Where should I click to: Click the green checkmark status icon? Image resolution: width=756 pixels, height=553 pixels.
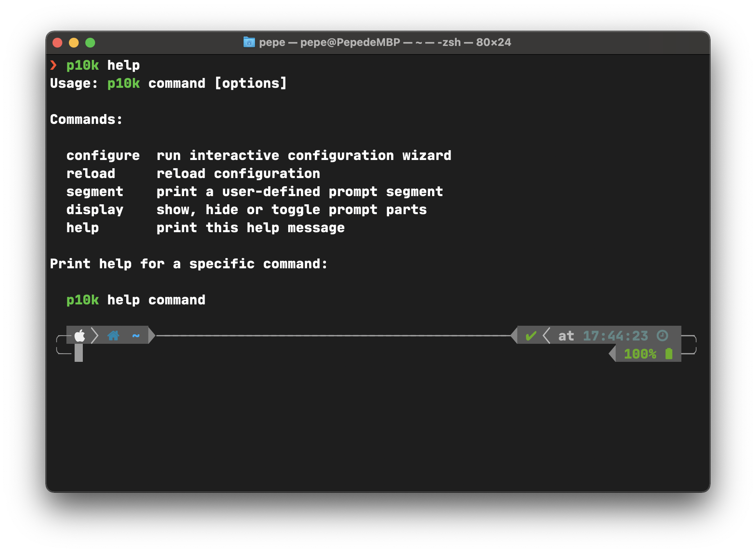[531, 336]
